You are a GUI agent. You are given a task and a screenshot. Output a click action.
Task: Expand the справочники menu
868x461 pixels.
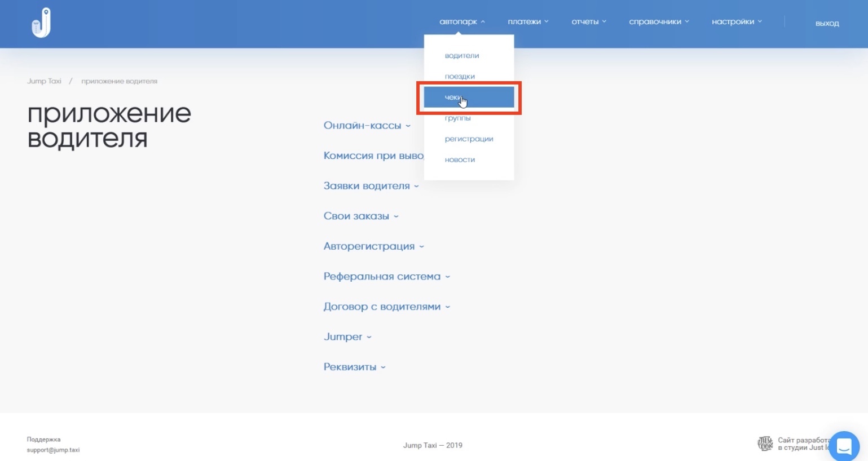(658, 22)
